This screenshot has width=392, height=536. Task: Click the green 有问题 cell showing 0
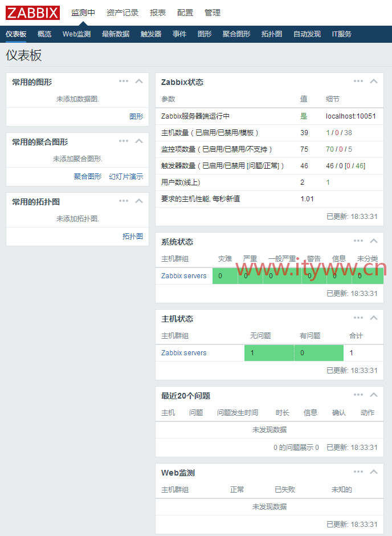click(319, 353)
